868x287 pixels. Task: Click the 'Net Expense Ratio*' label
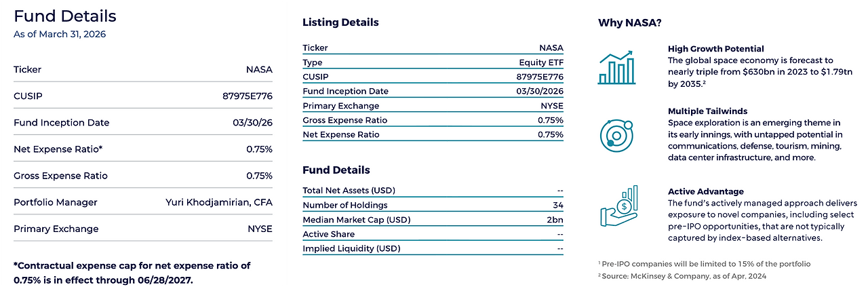pos(58,149)
